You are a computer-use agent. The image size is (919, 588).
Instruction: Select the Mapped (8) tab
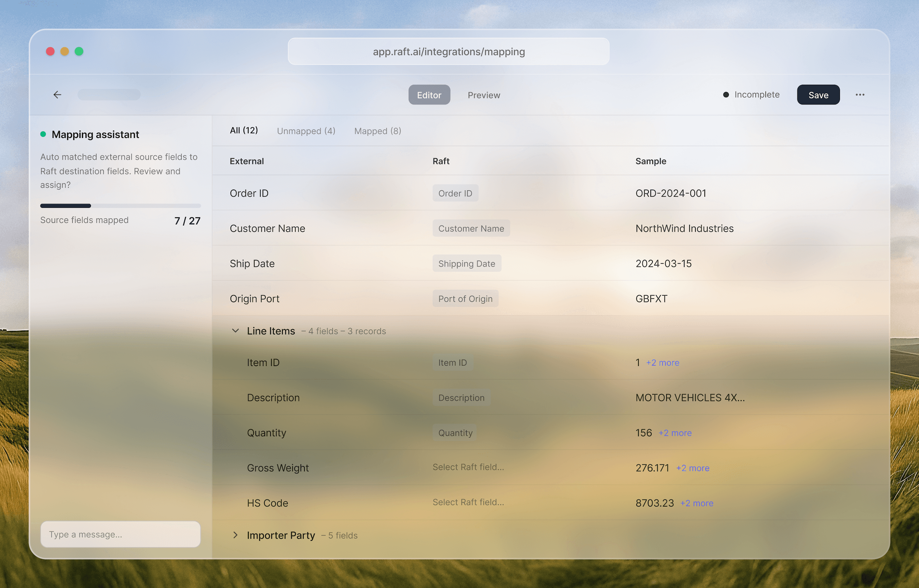coord(378,131)
